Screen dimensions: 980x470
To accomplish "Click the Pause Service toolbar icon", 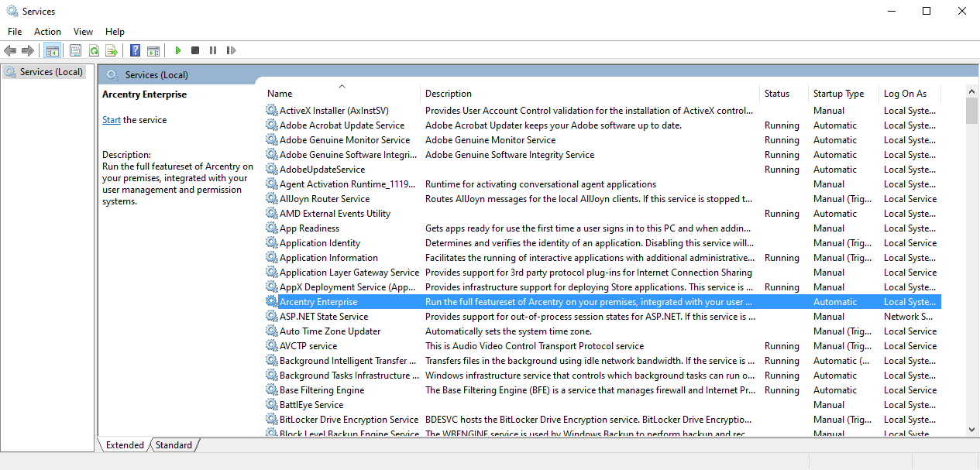I will 213,50.
